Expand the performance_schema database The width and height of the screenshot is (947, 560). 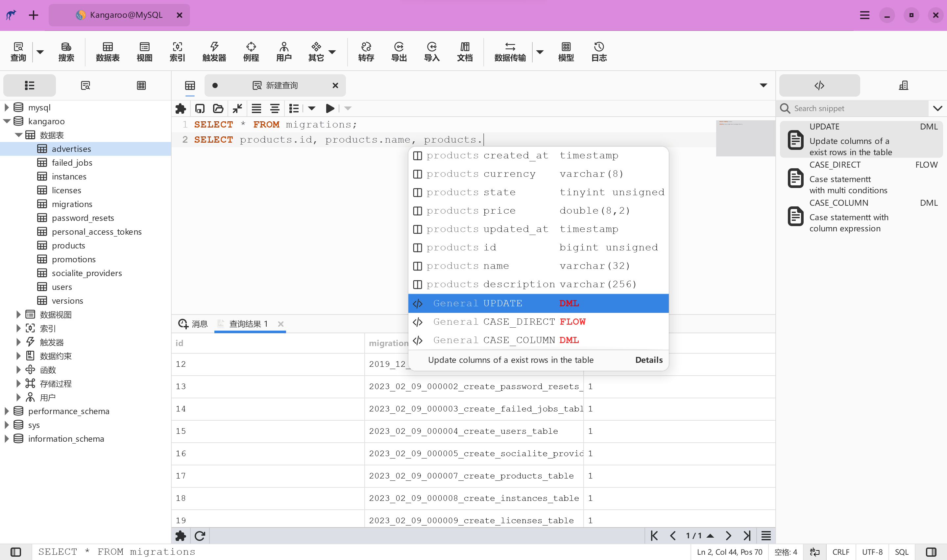click(x=7, y=411)
